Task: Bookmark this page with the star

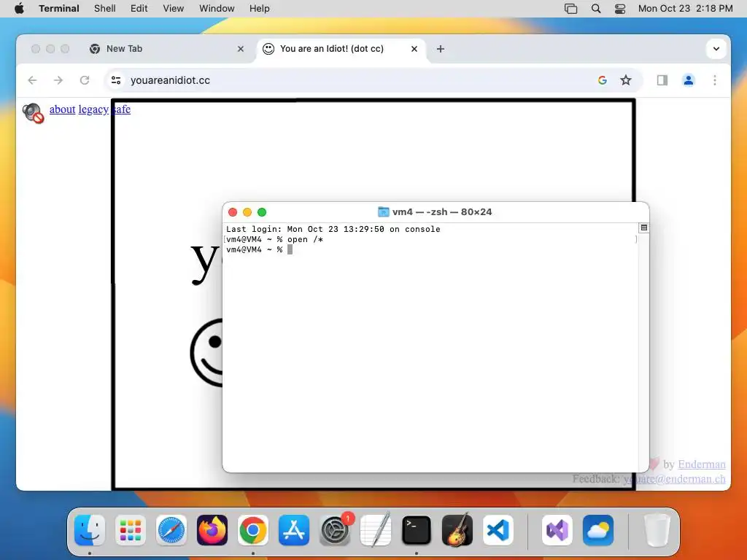Action: (625, 80)
